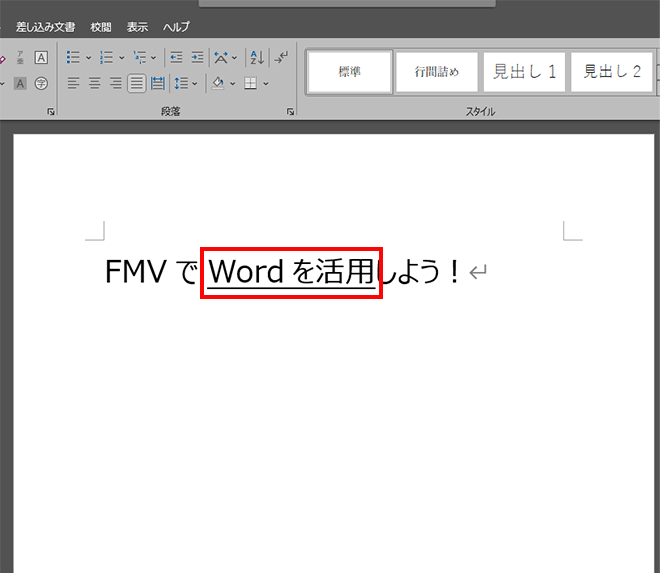660x573 pixels.
Task: Toggle character shading gray A icon
Action: pyautogui.click(x=20, y=83)
